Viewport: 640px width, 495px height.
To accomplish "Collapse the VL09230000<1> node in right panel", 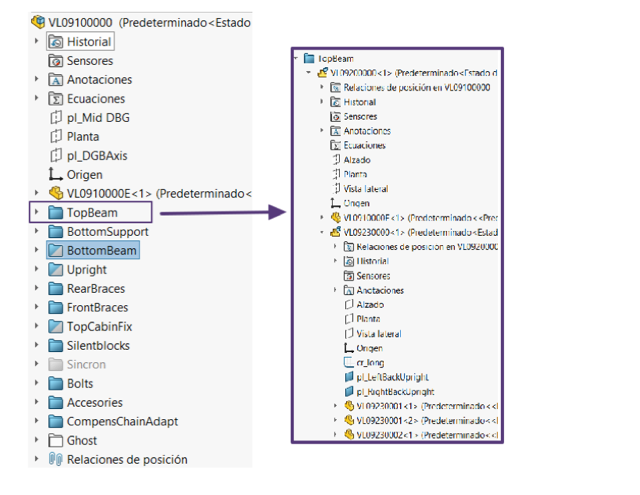I will (x=322, y=232).
